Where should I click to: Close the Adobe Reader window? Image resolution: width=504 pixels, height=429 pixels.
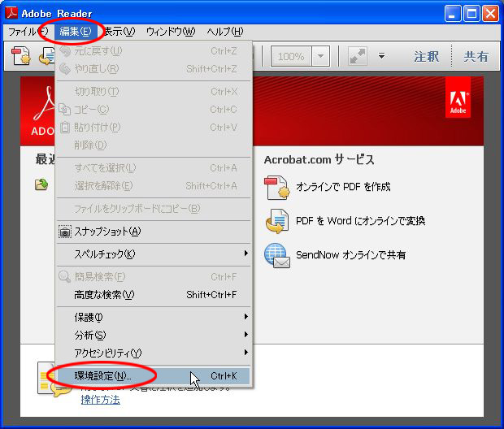(490, 14)
